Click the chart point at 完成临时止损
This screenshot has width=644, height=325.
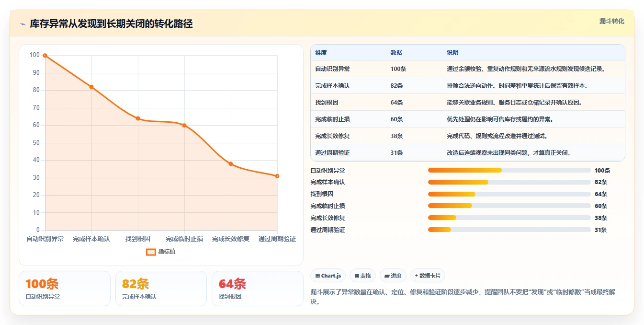coord(184,126)
